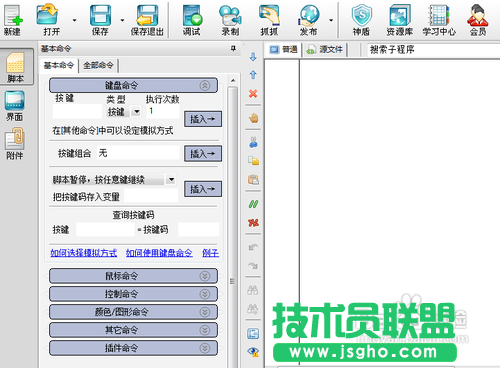The image size is (500, 368).
Task: Expand the 控制命令 section
Action: [x=205, y=294]
